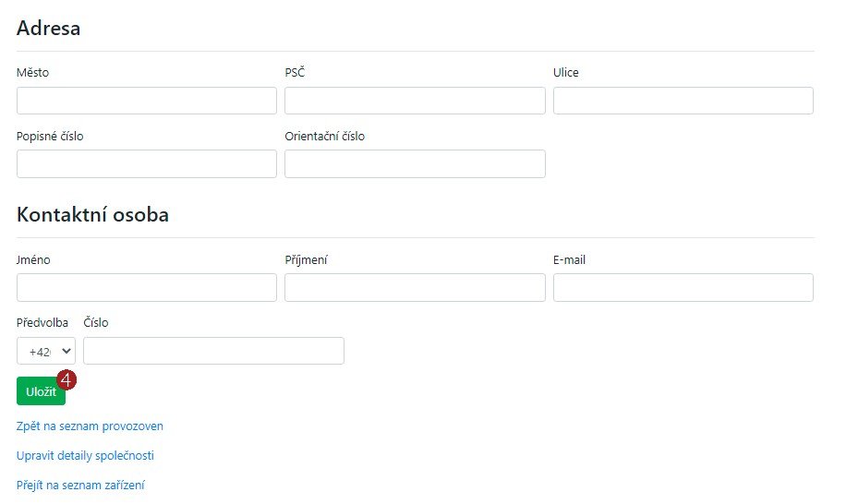Focus the phone Číslo input field
Image resolution: width=846 pixels, height=504 pixels.
pos(213,351)
